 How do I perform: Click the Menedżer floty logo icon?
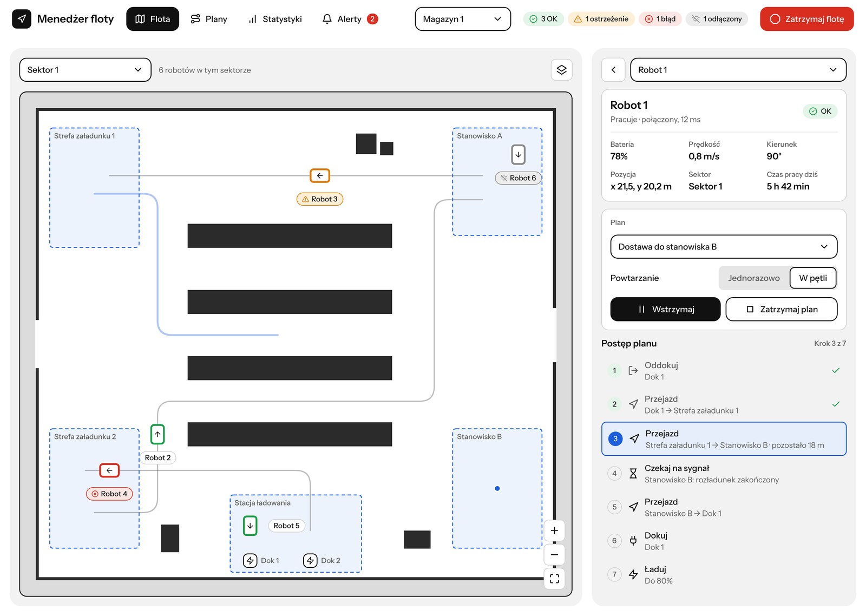[22, 19]
